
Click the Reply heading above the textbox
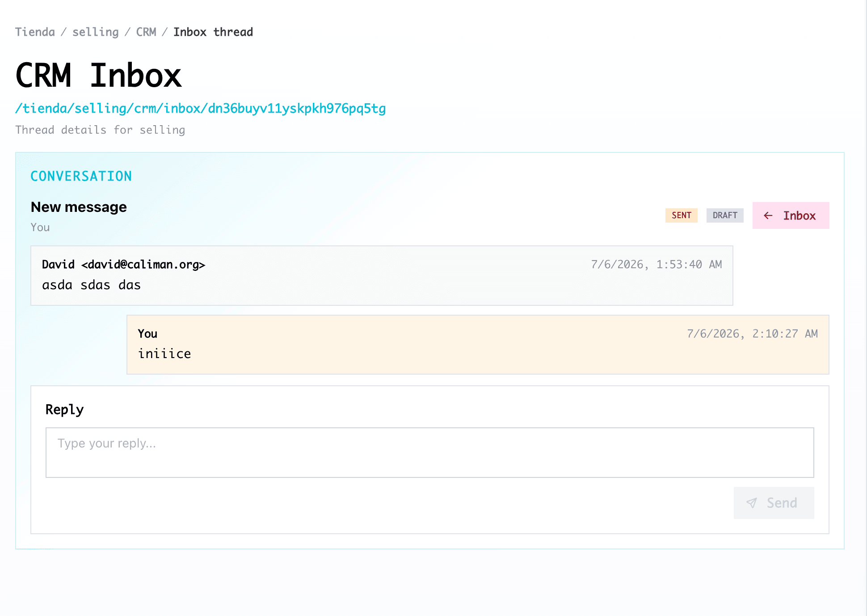[64, 409]
